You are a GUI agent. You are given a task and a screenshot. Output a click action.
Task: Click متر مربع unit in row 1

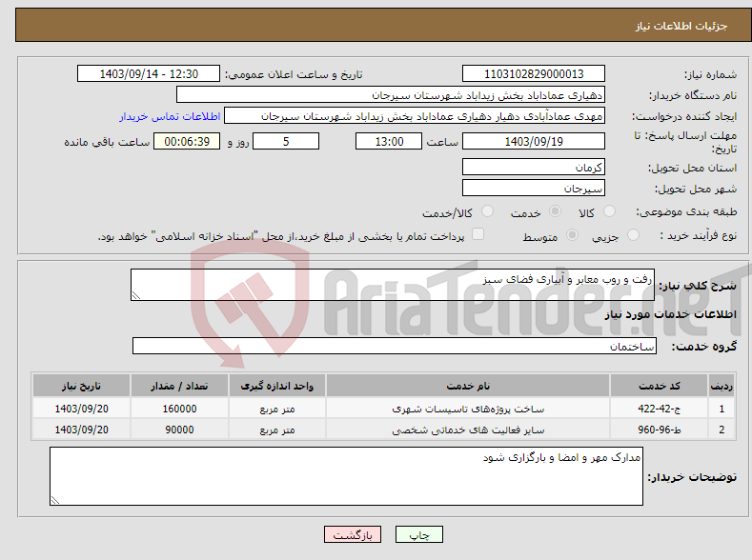(x=277, y=409)
